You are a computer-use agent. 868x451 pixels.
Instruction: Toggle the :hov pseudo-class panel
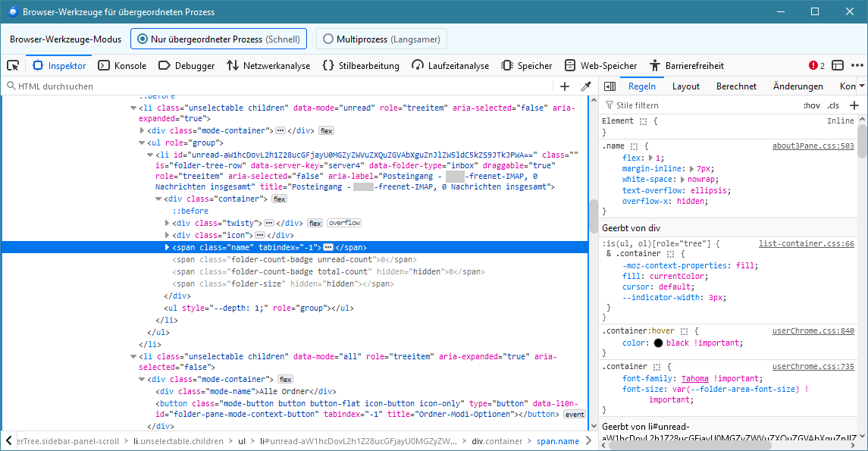pos(811,105)
